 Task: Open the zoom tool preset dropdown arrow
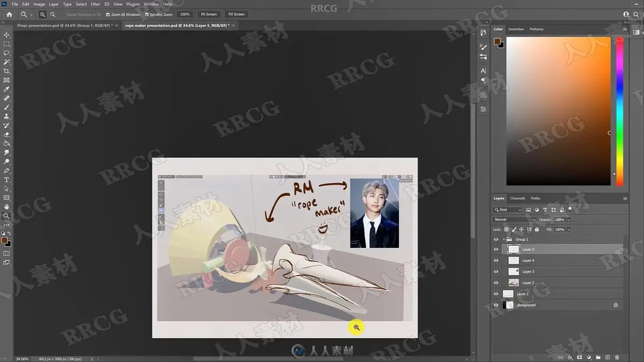click(31, 14)
